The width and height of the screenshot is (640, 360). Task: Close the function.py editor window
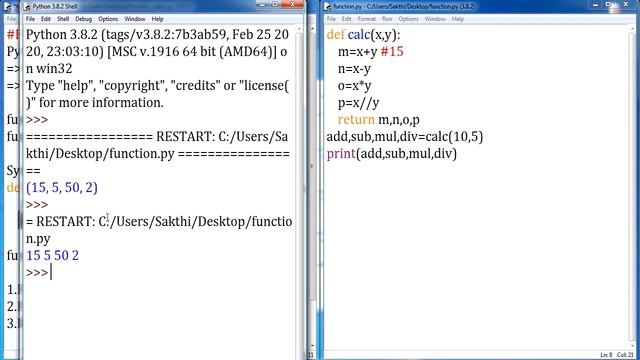pos(626,4)
